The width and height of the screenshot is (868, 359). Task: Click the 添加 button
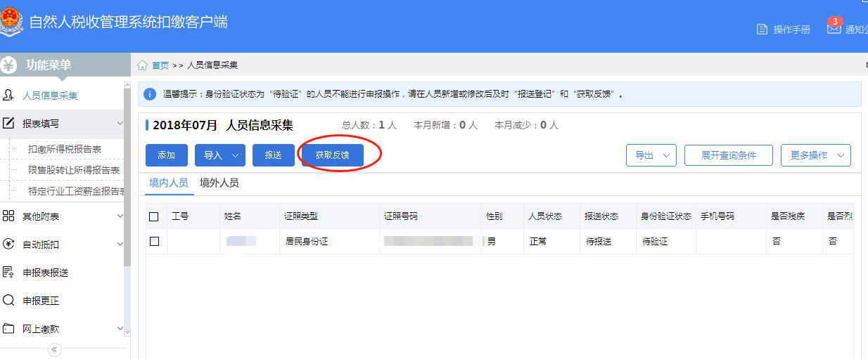(x=167, y=155)
